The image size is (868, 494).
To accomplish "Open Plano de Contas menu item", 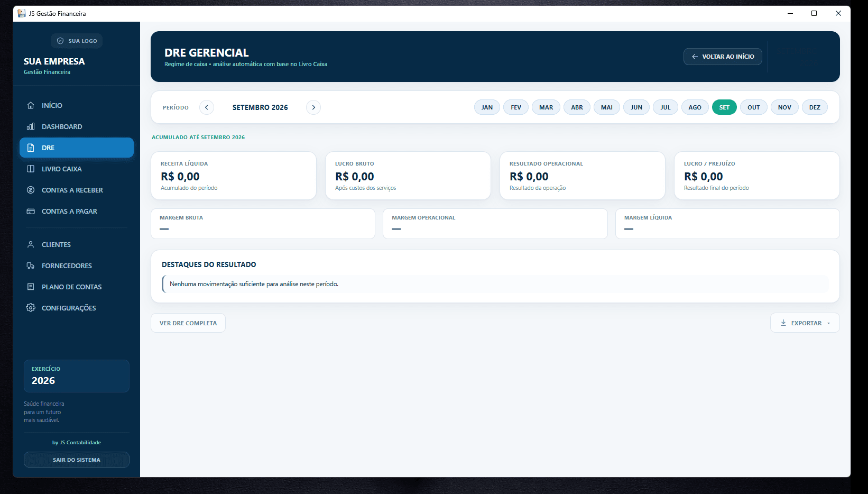I will (77, 287).
